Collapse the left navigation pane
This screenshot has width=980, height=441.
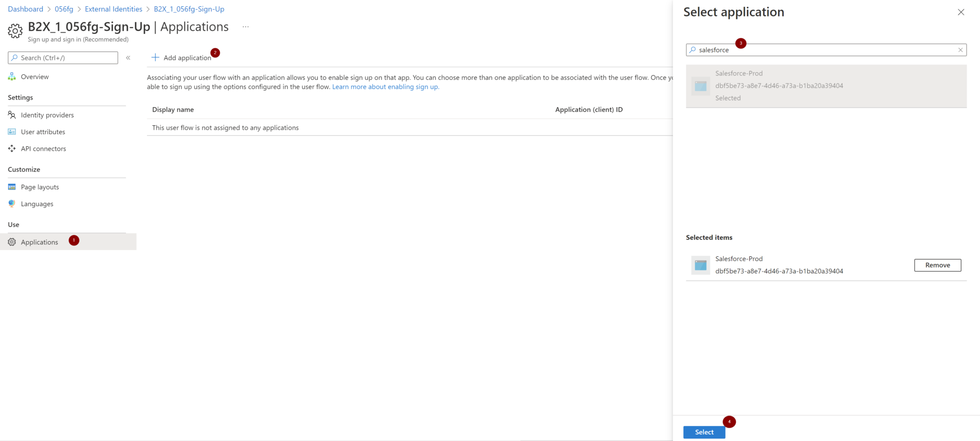tap(128, 57)
